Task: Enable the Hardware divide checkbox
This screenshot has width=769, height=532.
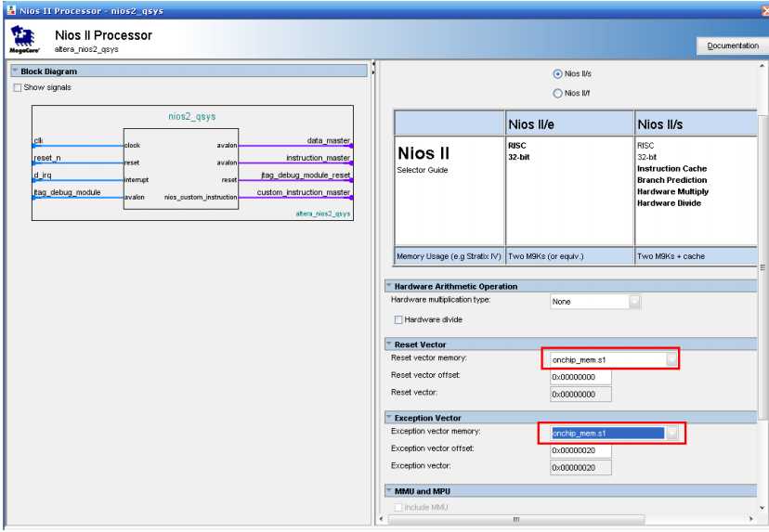Action: [398, 319]
